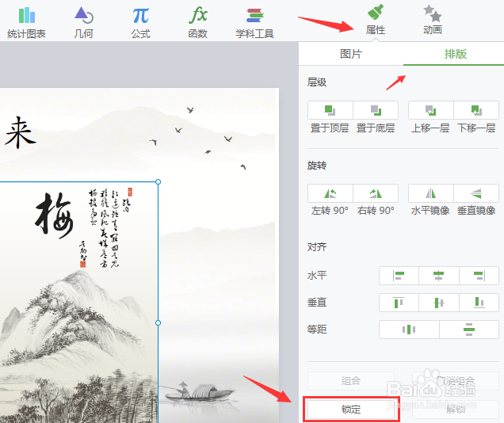Viewport: 504px width, 423px height.
Task: Bring image to front with 置于顶层
Action: pos(330,110)
